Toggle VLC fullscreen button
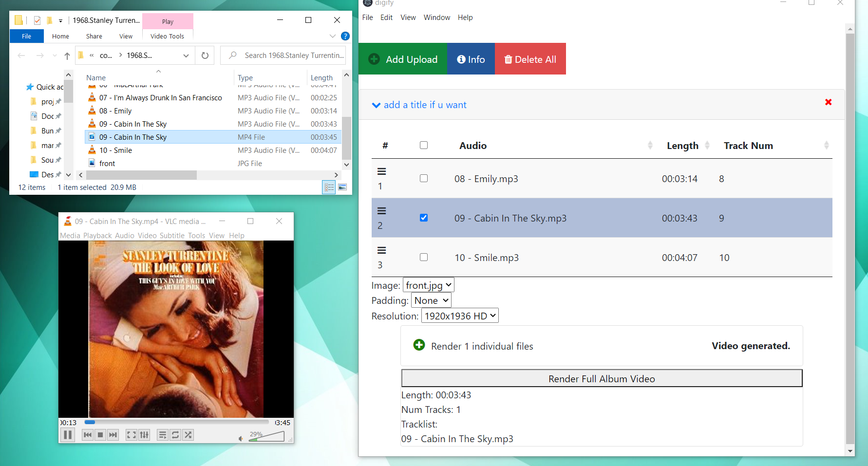Screen dimensions: 868x466 pos(132,435)
